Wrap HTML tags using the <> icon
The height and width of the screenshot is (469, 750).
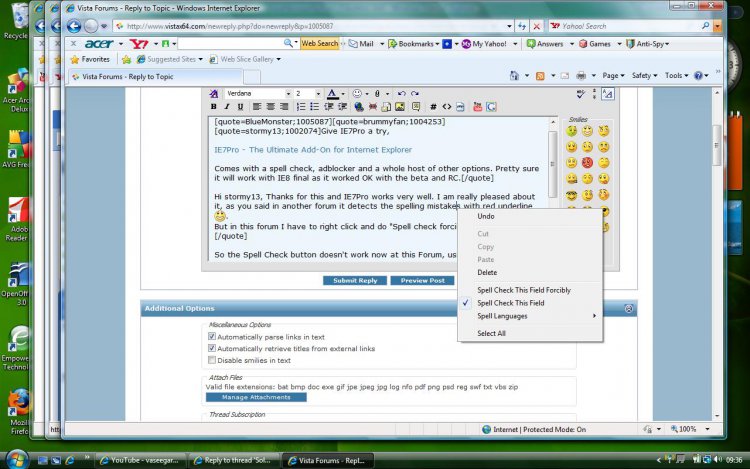[x=446, y=107]
